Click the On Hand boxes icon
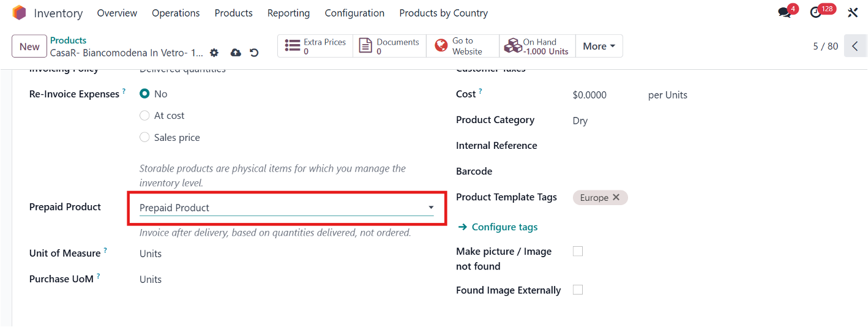 tap(512, 46)
